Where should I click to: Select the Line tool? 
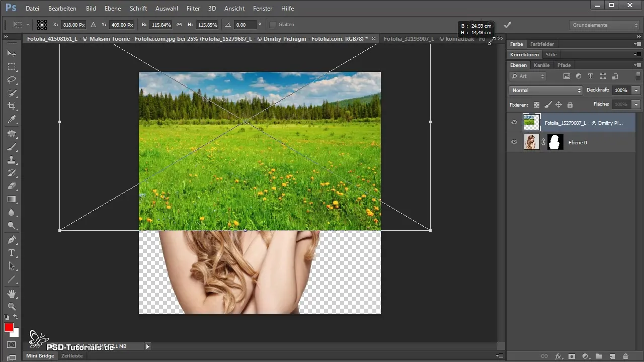(x=12, y=279)
